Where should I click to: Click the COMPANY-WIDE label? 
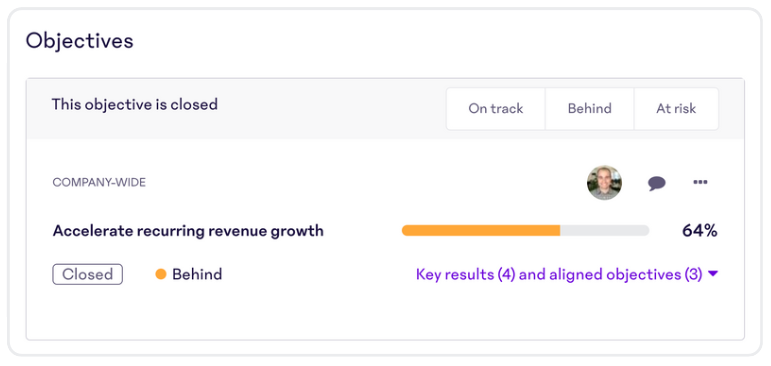pos(99,183)
